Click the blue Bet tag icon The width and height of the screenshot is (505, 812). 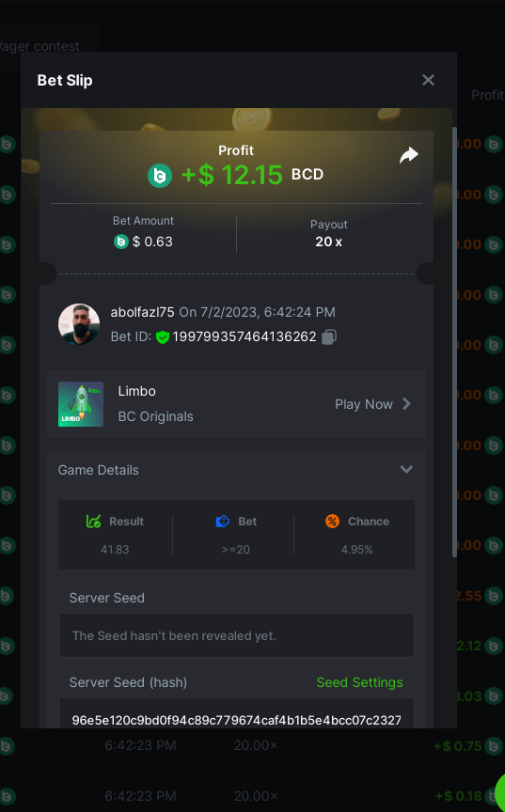click(223, 521)
